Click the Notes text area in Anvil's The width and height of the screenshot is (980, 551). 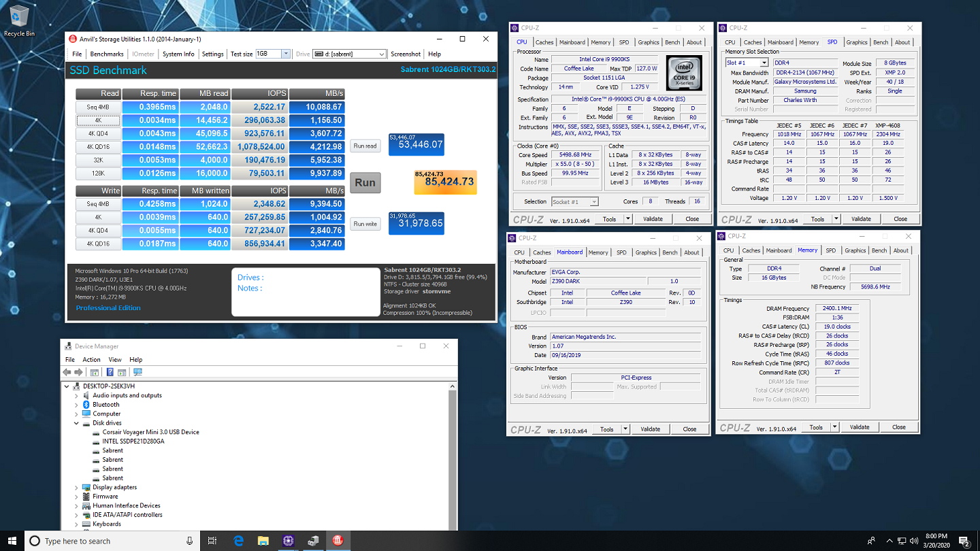coord(305,292)
